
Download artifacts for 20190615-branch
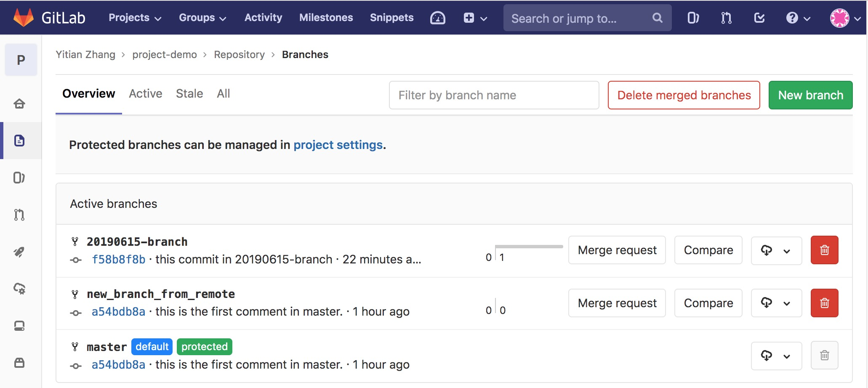click(766, 250)
